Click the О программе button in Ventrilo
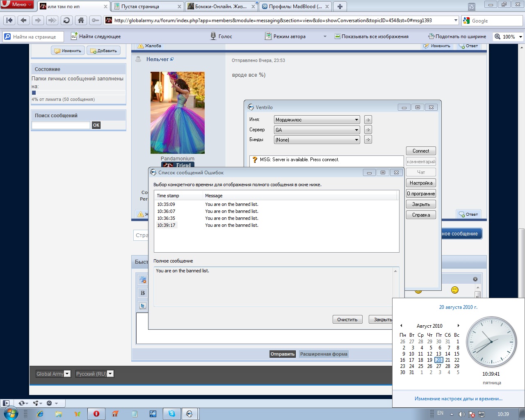Viewport: 525px width, 420px height. (421, 194)
